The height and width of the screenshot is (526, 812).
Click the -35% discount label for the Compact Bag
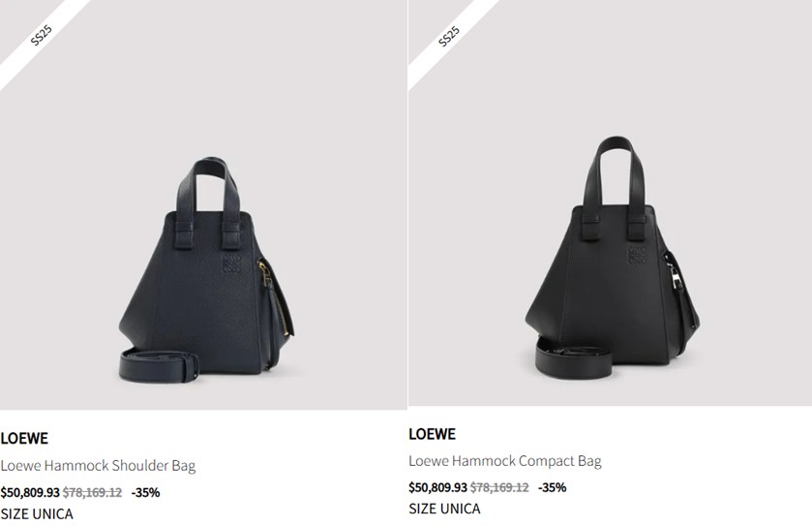tap(552, 487)
